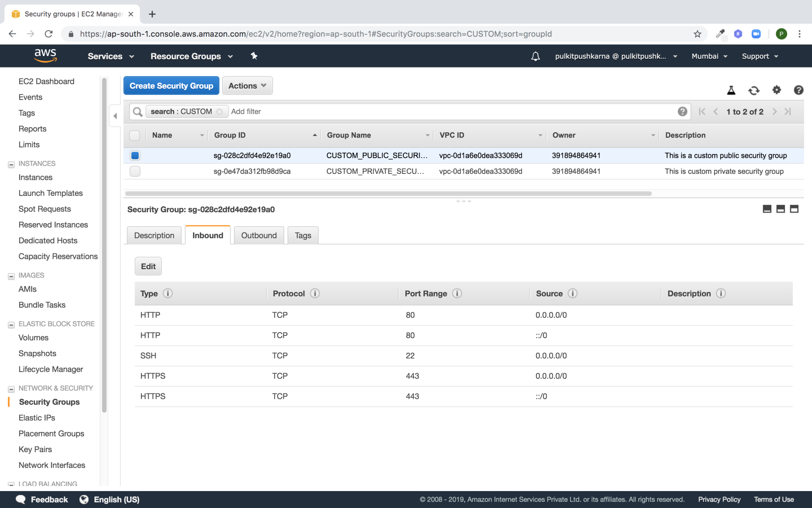
Task: Switch to the Outbound tab
Action: 259,236
